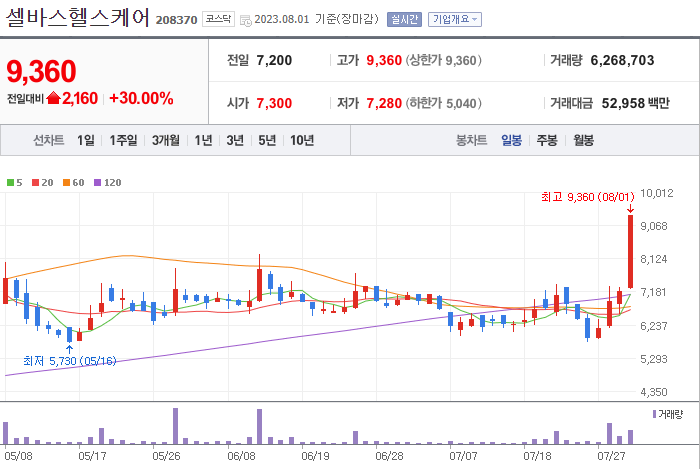Click the tall red 08/01 candlestick
The image size is (700, 469).
630,251
